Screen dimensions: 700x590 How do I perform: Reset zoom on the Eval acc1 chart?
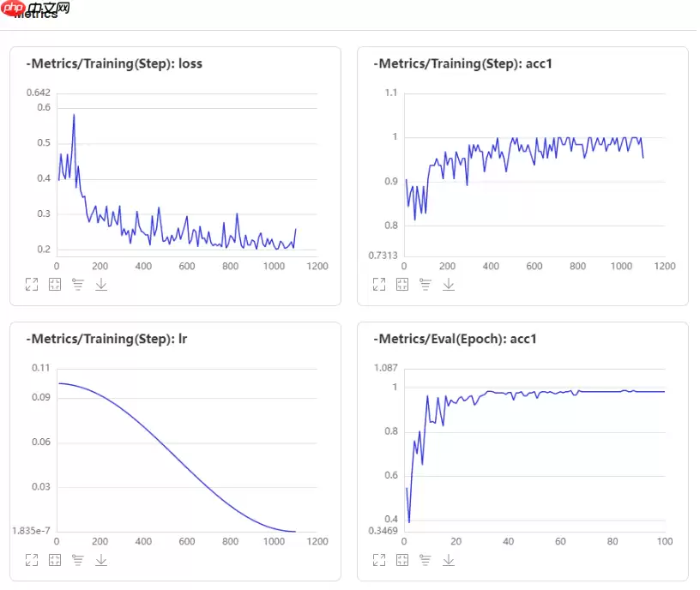point(402,560)
